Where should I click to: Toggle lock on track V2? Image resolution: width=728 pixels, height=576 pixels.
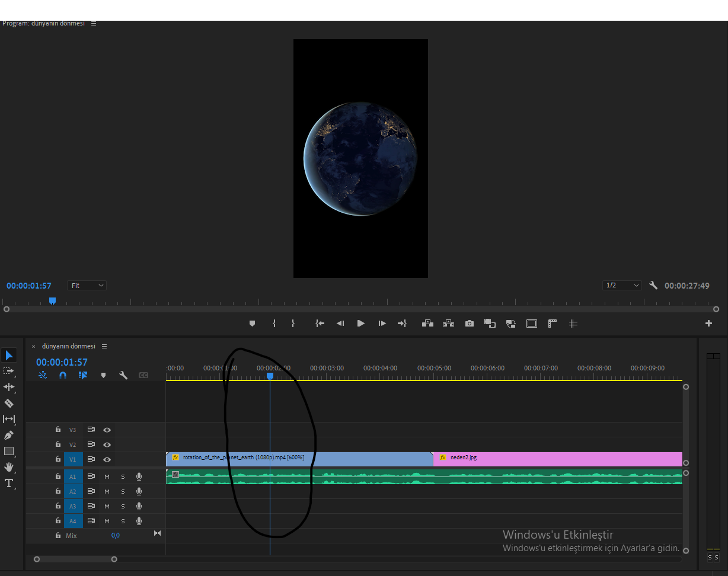(x=58, y=444)
